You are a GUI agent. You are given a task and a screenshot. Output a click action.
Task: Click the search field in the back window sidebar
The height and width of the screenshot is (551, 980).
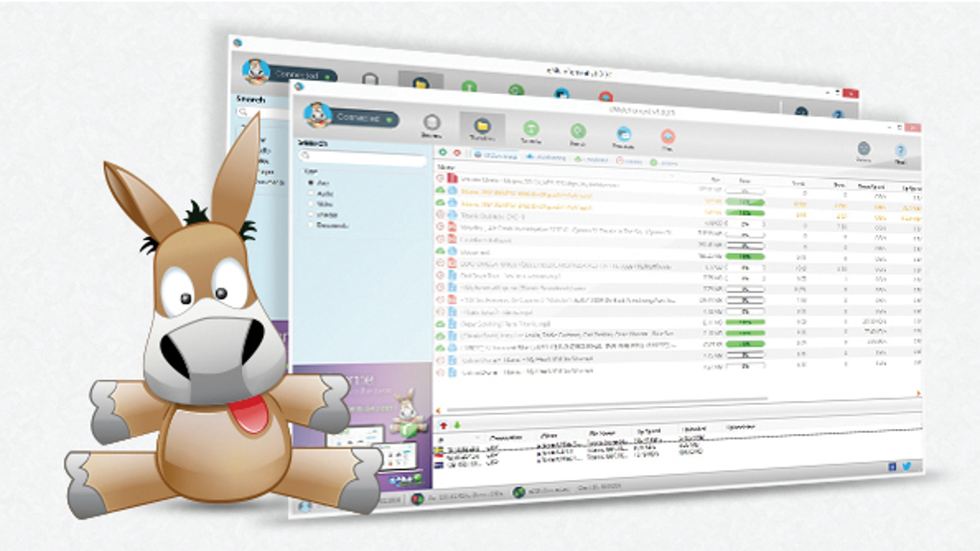click(x=263, y=112)
